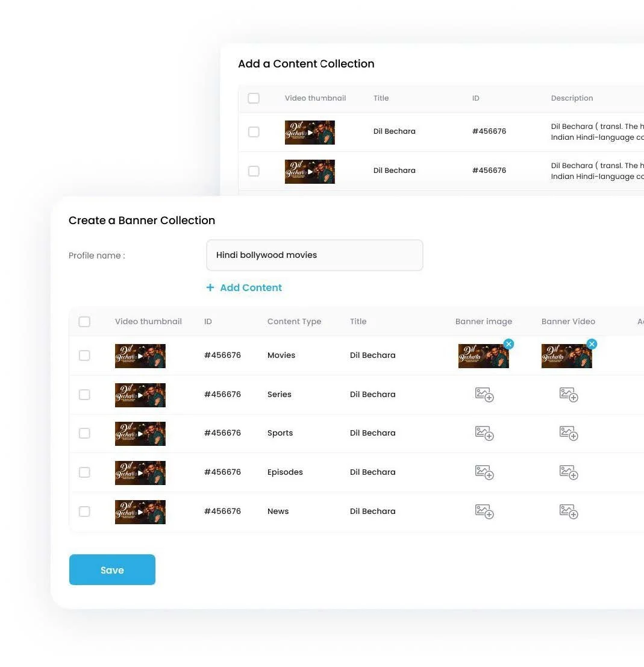Click the Description column header in Content Collection
This screenshot has height=667, width=644.
click(x=572, y=98)
